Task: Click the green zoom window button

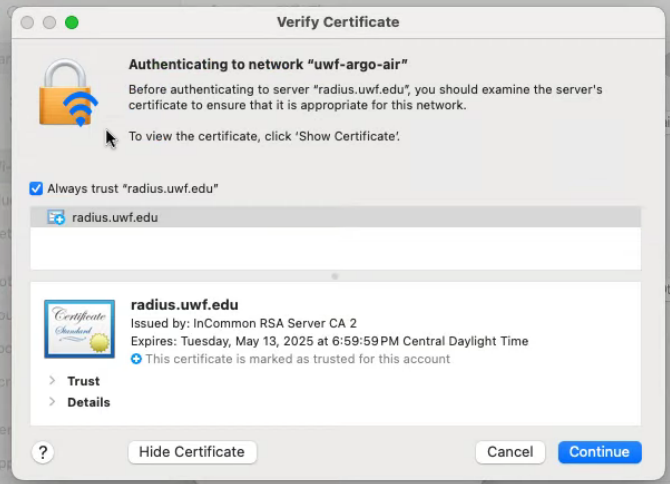Action: [72, 22]
